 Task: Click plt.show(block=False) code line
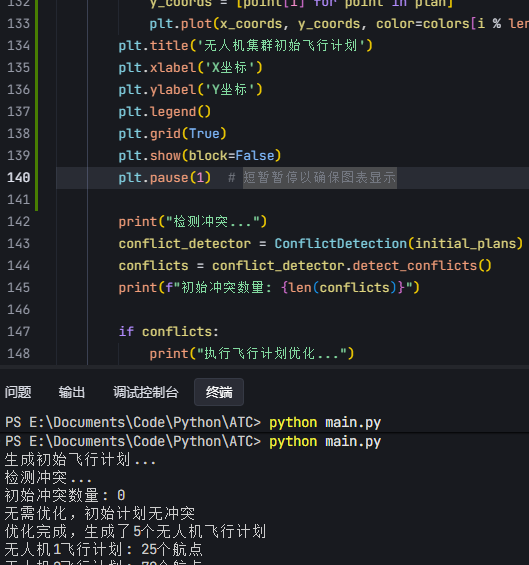point(200,156)
